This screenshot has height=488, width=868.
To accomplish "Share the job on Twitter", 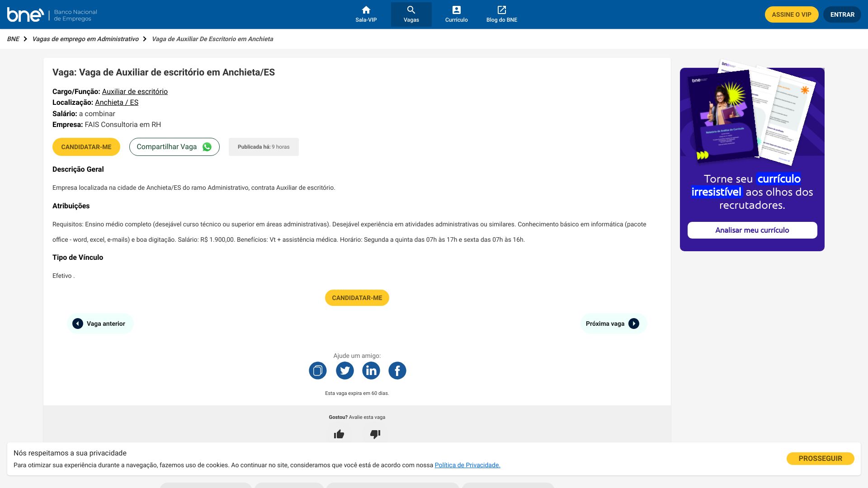I will [x=345, y=371].
